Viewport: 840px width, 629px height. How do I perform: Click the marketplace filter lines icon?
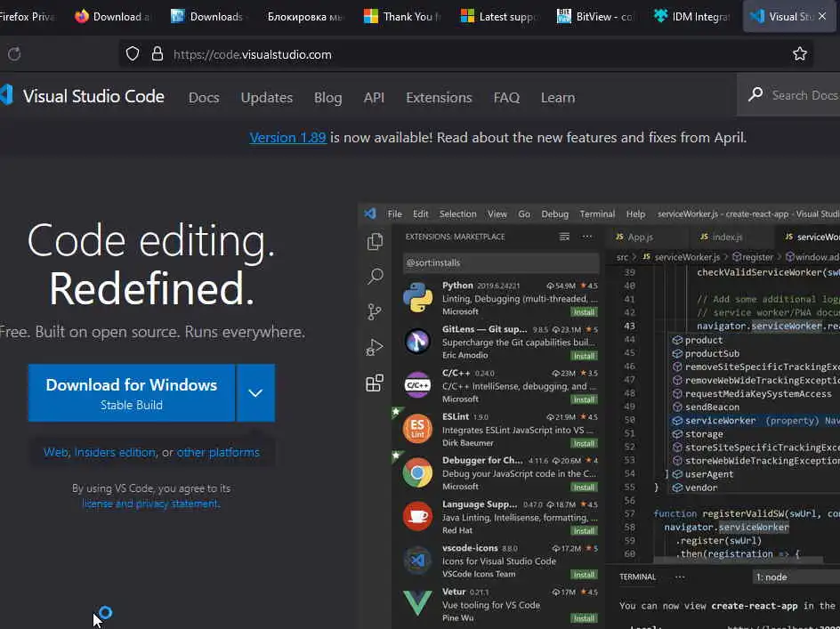pos(564,237)
